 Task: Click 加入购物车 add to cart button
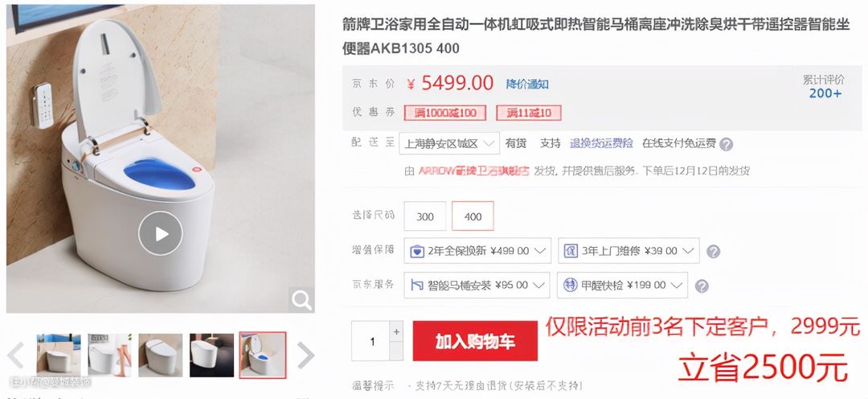475,341
